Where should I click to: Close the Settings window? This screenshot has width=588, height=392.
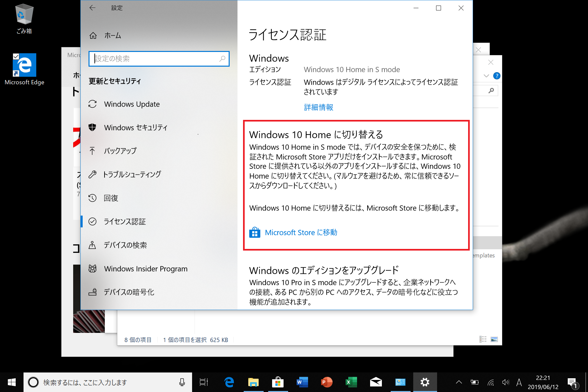[461, 8]
